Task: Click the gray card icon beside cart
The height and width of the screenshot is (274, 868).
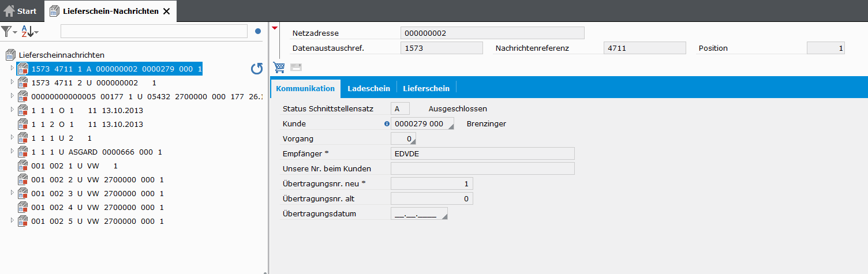Action: [296, 67]
